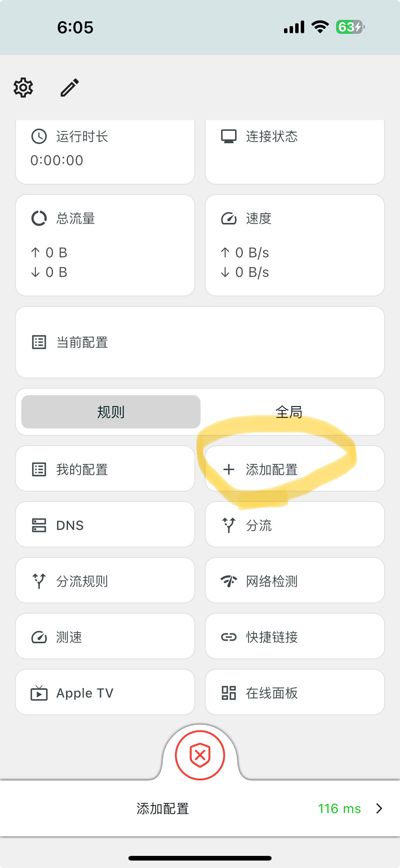Tap the 116 ms latency value
This screenshot has height=868, width=400.
click(x=339, y=808)
